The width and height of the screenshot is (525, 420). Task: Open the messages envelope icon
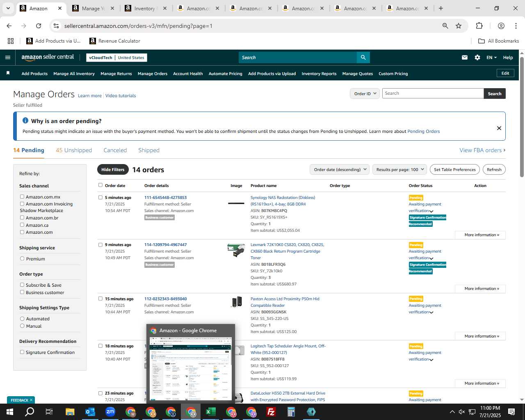[x=465, y=57]
